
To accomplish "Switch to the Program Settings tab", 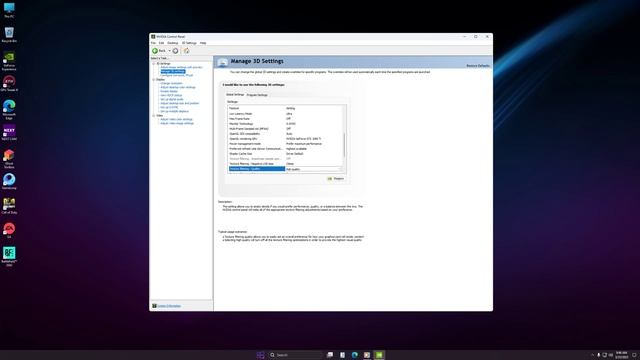I will pos(257,95).
